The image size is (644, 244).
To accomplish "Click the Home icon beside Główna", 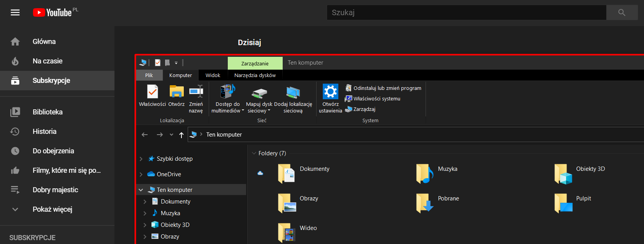I will pyautogui.click(x=15, y=42).
